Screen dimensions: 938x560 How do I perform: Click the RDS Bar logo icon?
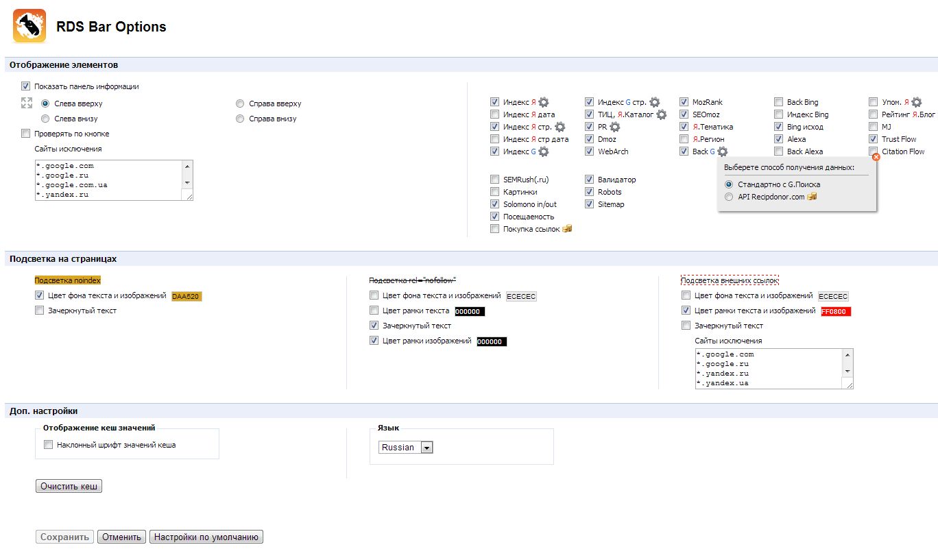(x=29, y=26)
